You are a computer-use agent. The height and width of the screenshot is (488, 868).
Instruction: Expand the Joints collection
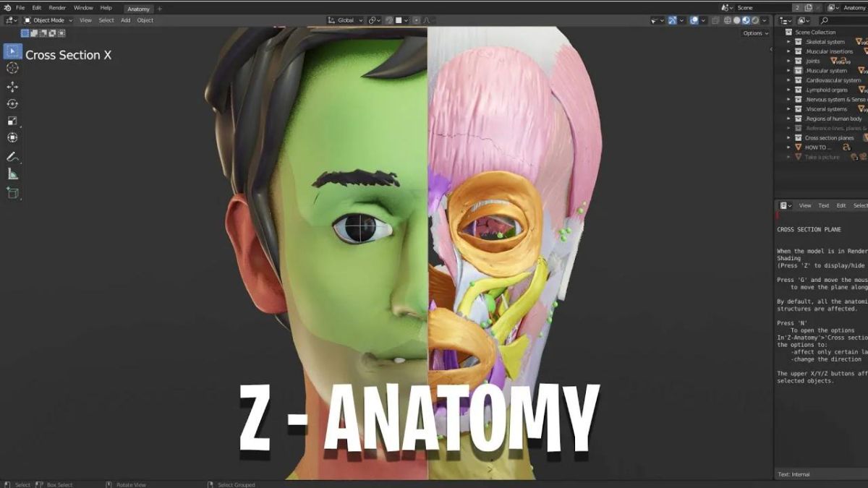(788, 61)
